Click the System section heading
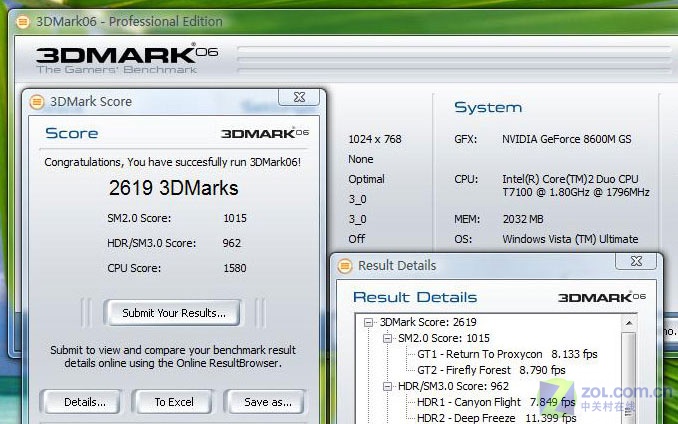678x424 pixels. [488, 108]
